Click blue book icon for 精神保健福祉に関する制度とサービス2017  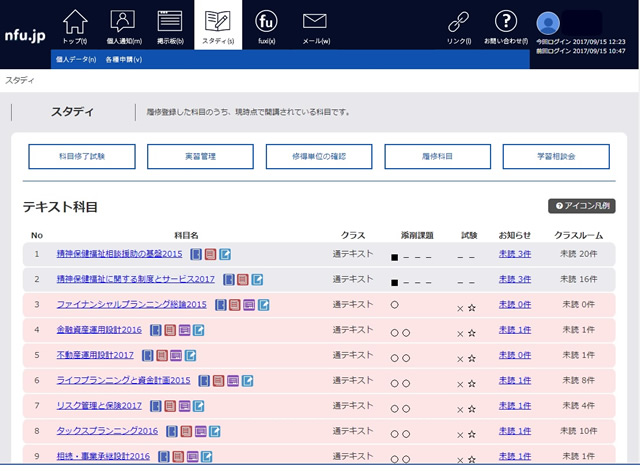(x=229, y=280)
